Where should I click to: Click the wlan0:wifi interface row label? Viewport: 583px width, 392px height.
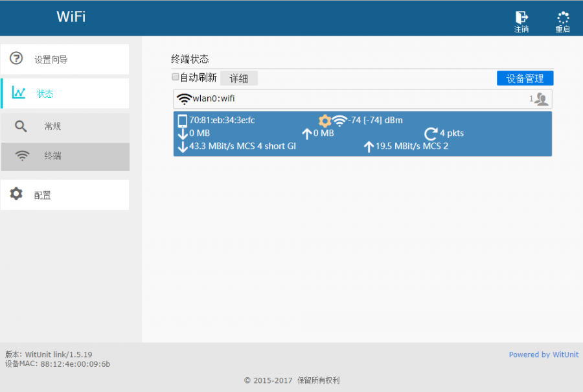[213, 98]
